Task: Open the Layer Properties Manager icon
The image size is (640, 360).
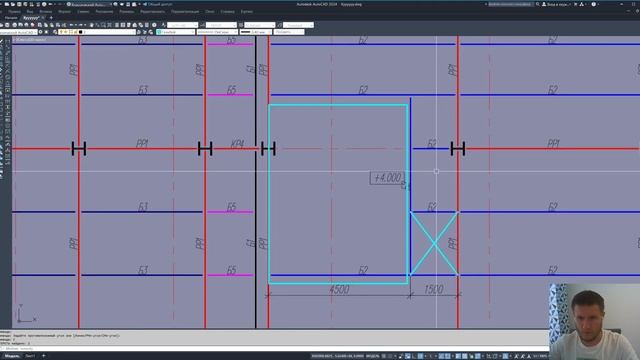Action: (x=55, y=32)
